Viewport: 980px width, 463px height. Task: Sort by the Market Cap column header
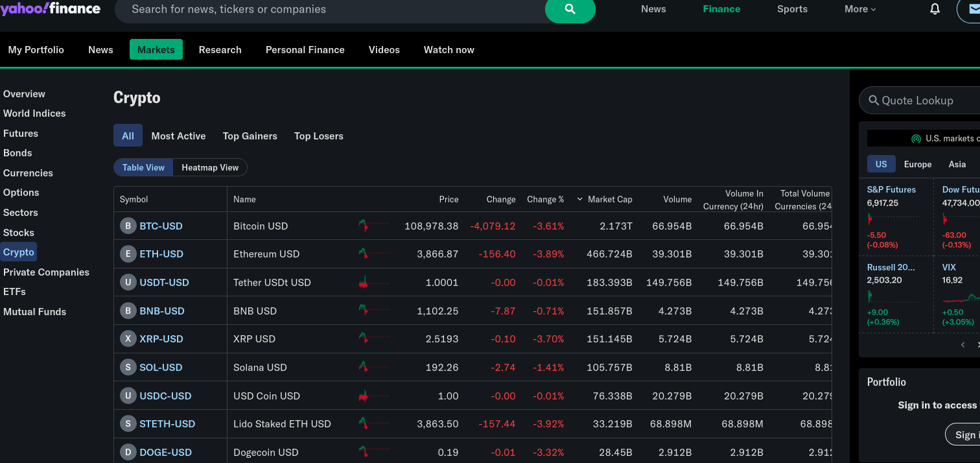click(x=609, y=199)
